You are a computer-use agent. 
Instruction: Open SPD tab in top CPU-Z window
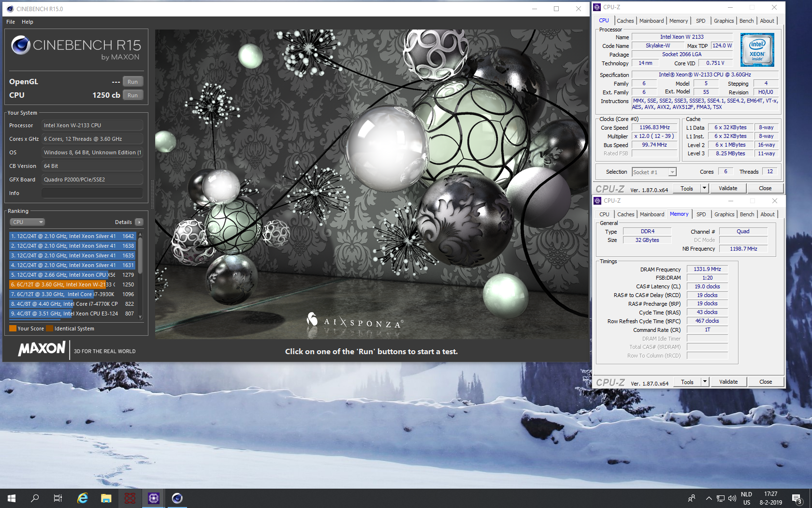pos(700,21)
